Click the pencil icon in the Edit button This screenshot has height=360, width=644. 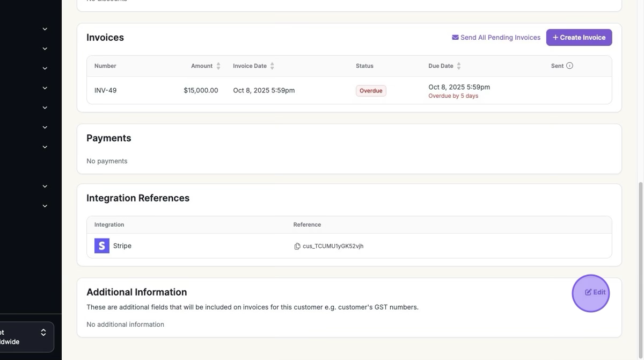(x=588, y=292)
